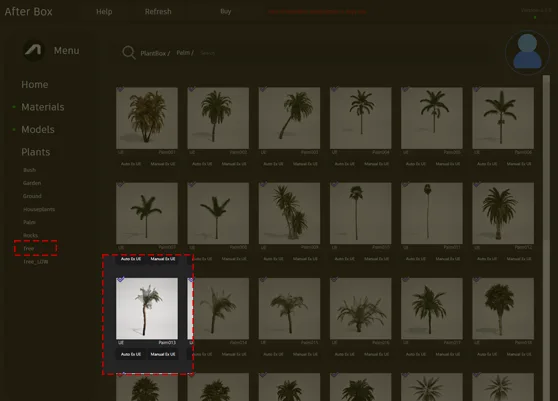
Task: Click the vertical scrollbar of the plant grid
Action: coord(546,157)
